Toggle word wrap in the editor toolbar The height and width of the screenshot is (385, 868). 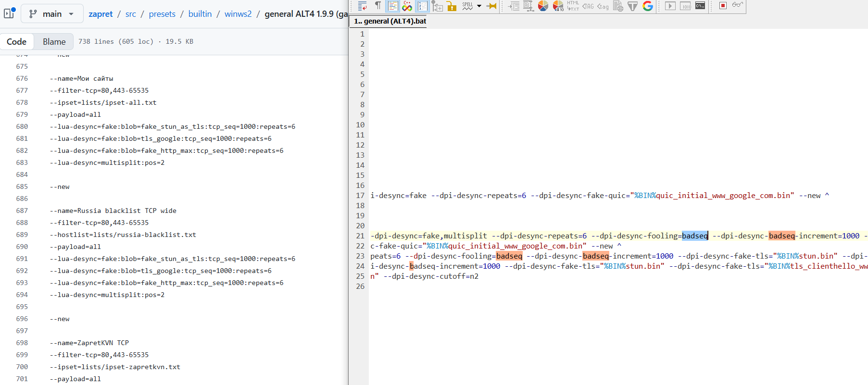pyautogui.click(x=363, y=6)
